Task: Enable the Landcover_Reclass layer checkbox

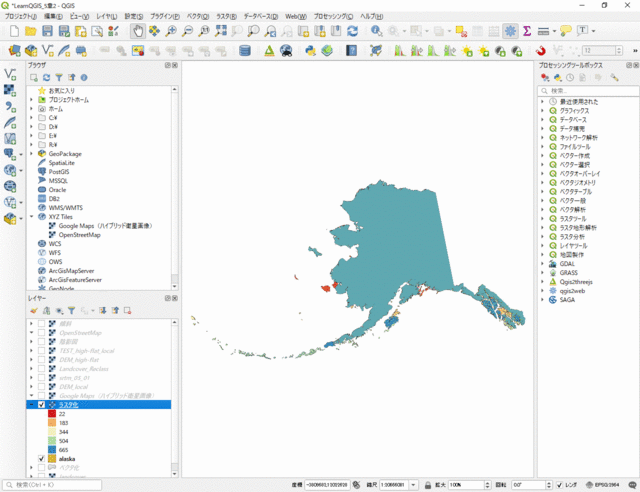Action: [x=42, y=369]
